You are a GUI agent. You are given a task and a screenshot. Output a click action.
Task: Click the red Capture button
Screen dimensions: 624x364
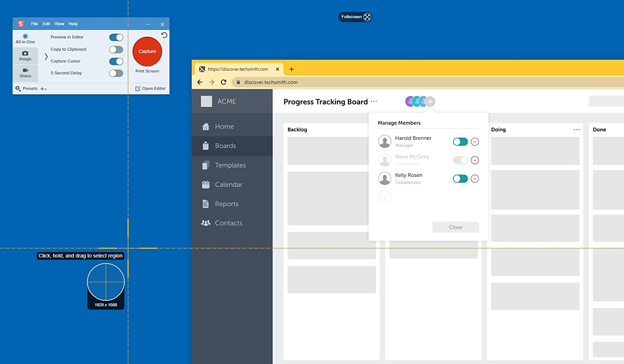pos(147,51)
